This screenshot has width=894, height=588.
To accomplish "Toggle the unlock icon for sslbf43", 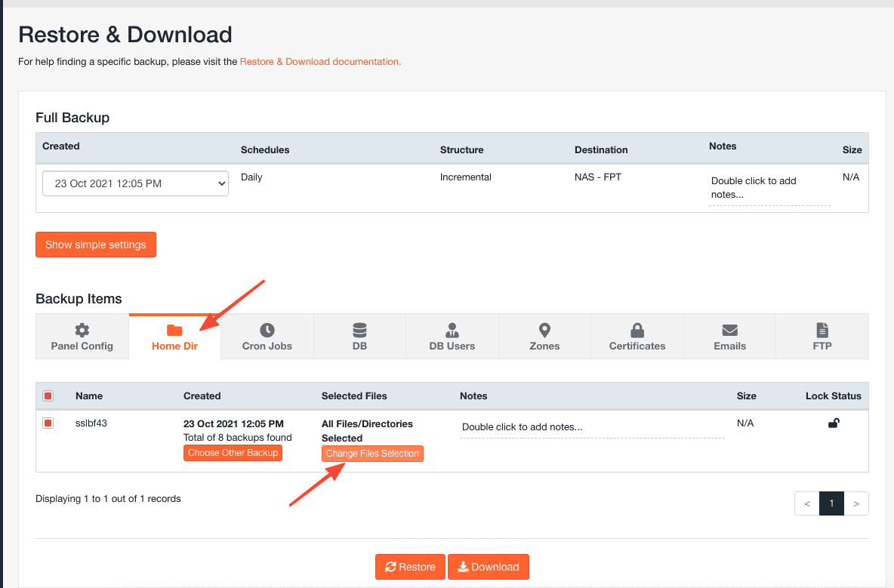I will [x=834, y=423].
